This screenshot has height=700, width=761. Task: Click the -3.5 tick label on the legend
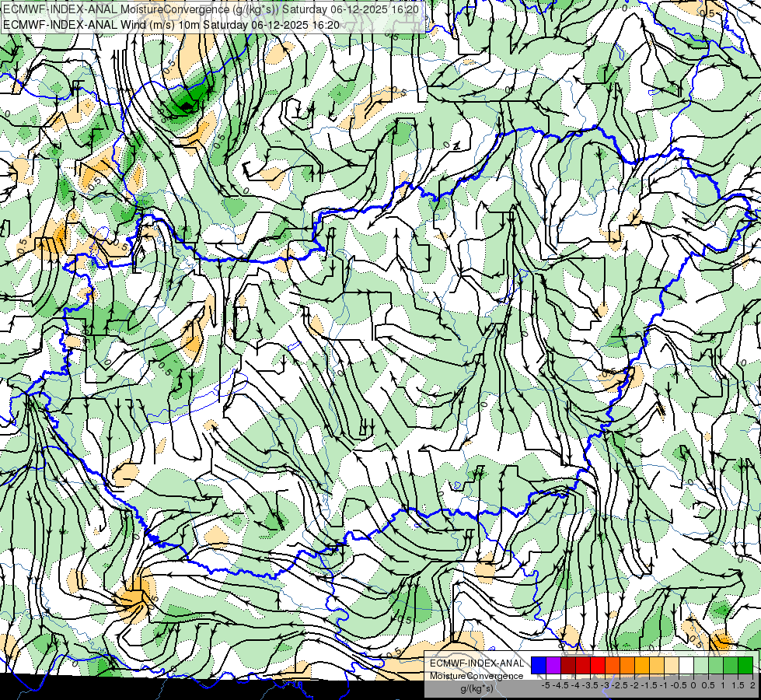coord(590,685)
